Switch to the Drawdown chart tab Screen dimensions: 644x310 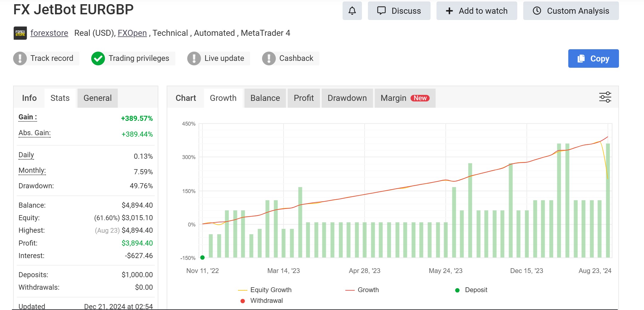tap(347, 98)
